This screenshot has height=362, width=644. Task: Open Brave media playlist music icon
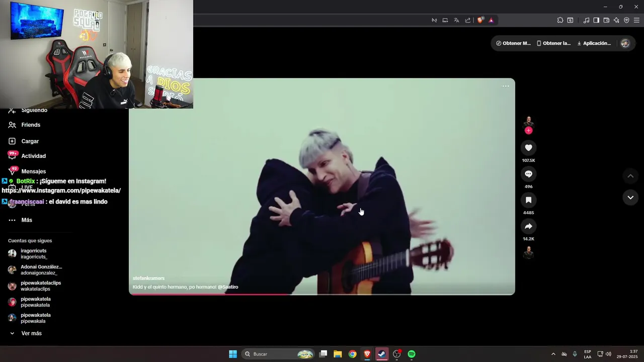click(x=586, y=20)
